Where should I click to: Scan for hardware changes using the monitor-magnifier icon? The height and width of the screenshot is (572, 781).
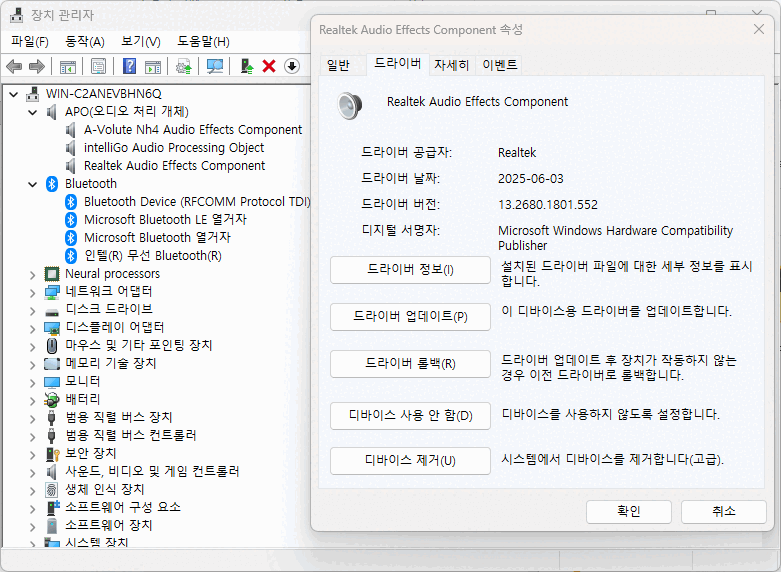215,66
